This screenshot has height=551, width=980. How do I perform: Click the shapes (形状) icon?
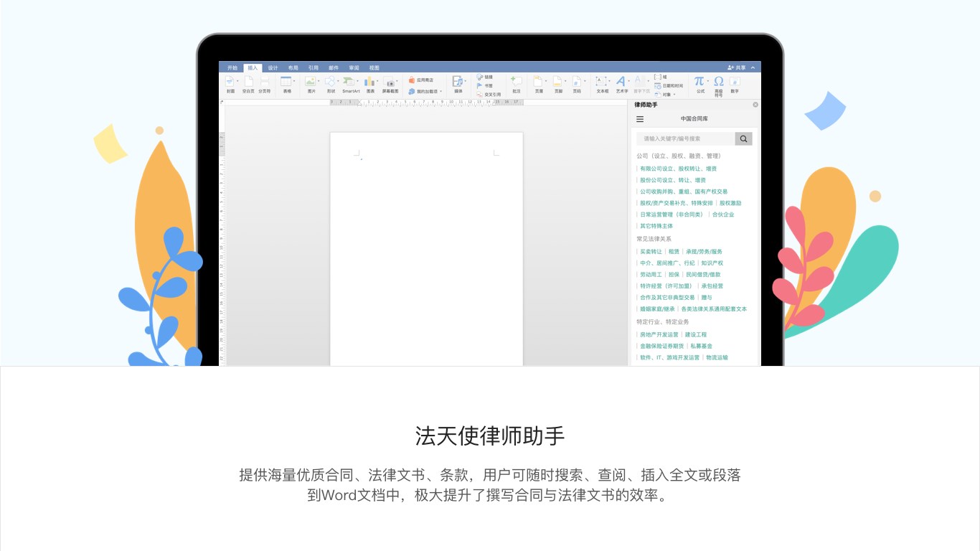click(329, 82)
